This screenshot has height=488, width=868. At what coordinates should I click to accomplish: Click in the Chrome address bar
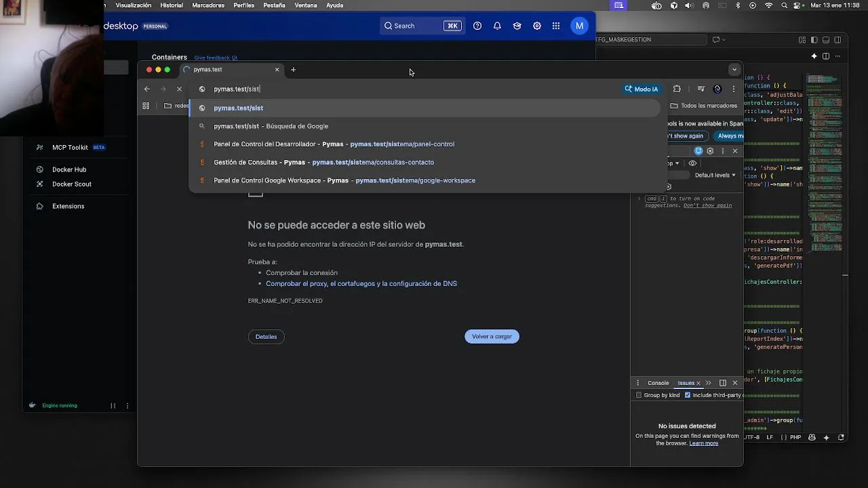[407, 89]
